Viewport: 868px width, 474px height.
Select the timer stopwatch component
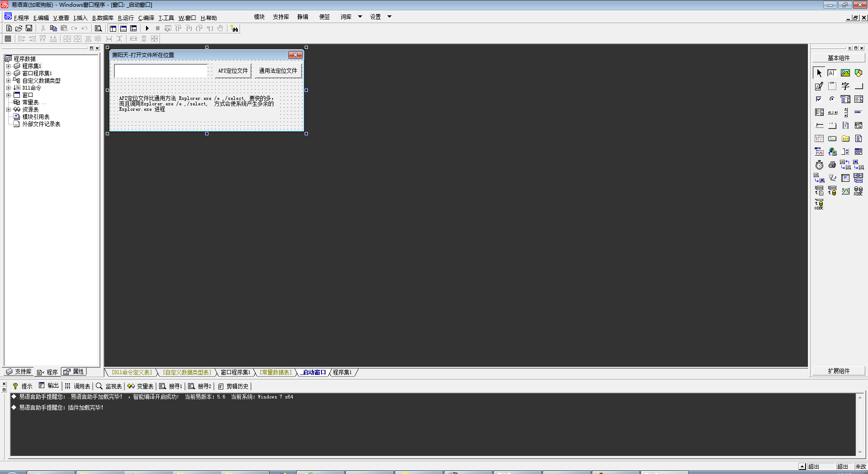pos(819,165)
